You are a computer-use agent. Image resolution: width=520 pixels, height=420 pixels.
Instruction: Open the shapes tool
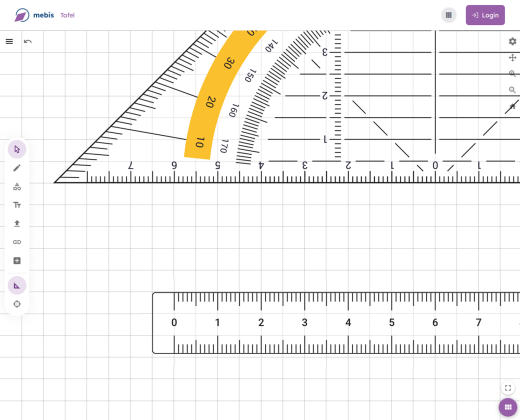[x=17, y=187]
